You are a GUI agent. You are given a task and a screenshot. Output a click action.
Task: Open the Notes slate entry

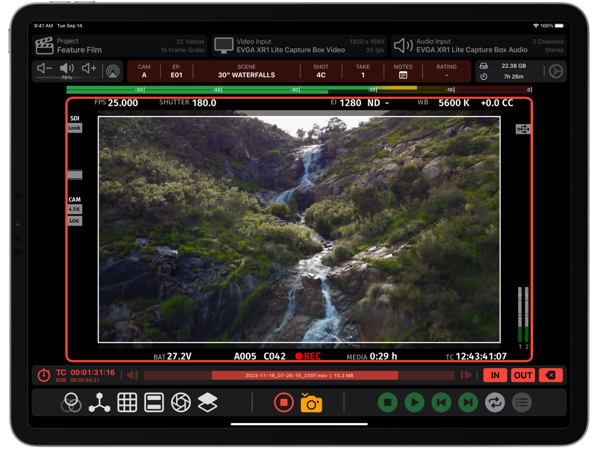[x=403, y=71]
